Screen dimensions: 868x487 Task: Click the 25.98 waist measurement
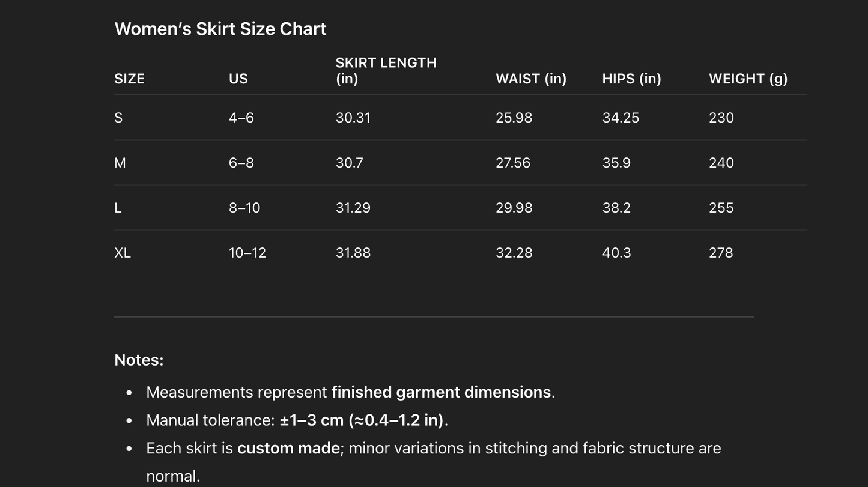click(x=514, y=118)
